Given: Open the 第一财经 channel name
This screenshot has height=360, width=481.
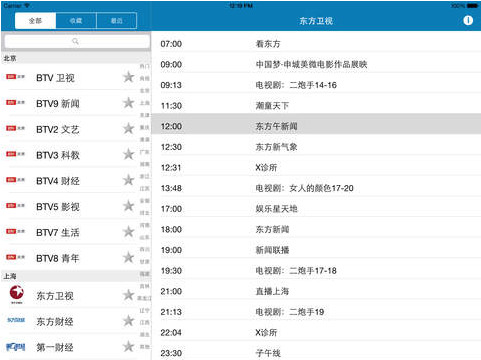Looking at the screenshot, I should click(55, 347).
